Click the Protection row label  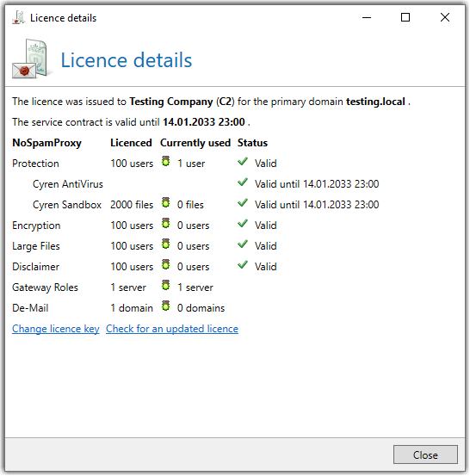pyautogui.click(x=35, y=164)
